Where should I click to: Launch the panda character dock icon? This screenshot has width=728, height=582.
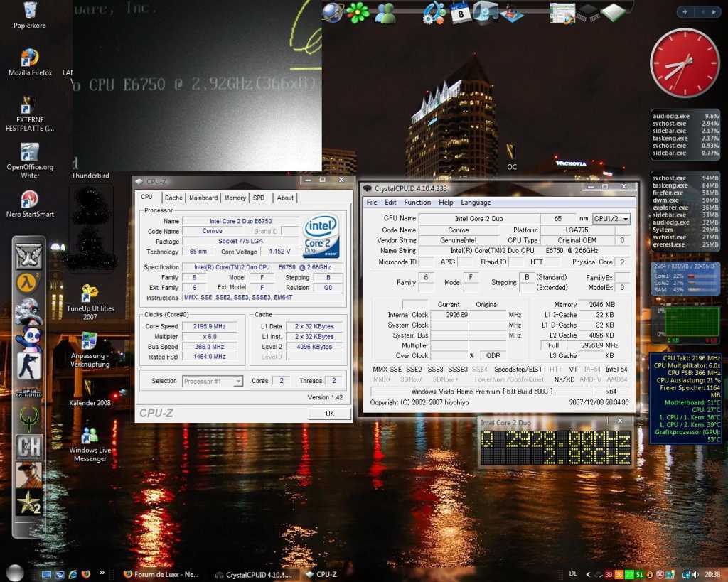click(x=28, y=339)
